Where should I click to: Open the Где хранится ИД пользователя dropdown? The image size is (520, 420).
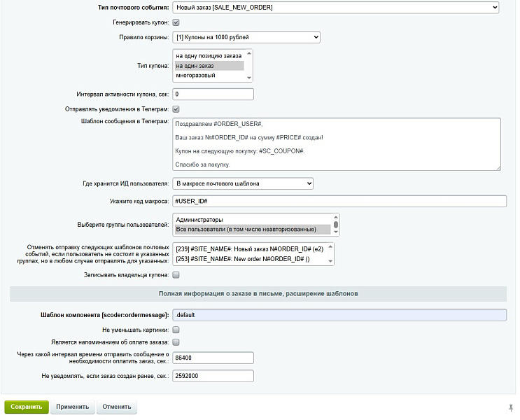click(x=243, y=183)
